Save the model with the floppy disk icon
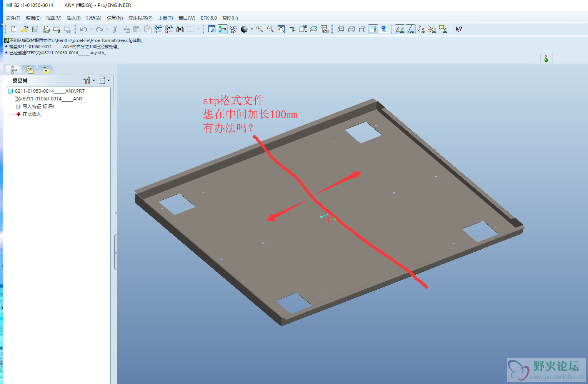Image resolution: width=588 pixels, height=384 pixels. click(x=35, y=29)
